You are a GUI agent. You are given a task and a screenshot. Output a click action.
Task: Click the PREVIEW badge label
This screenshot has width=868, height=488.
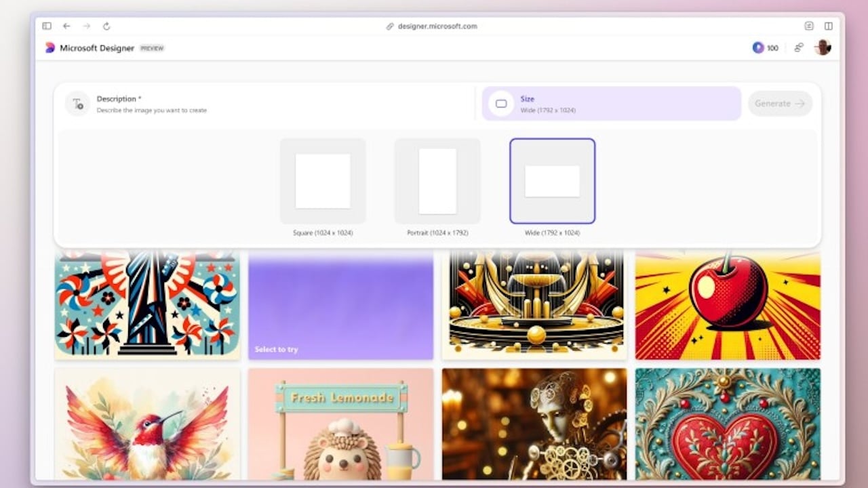coord(152,48)
